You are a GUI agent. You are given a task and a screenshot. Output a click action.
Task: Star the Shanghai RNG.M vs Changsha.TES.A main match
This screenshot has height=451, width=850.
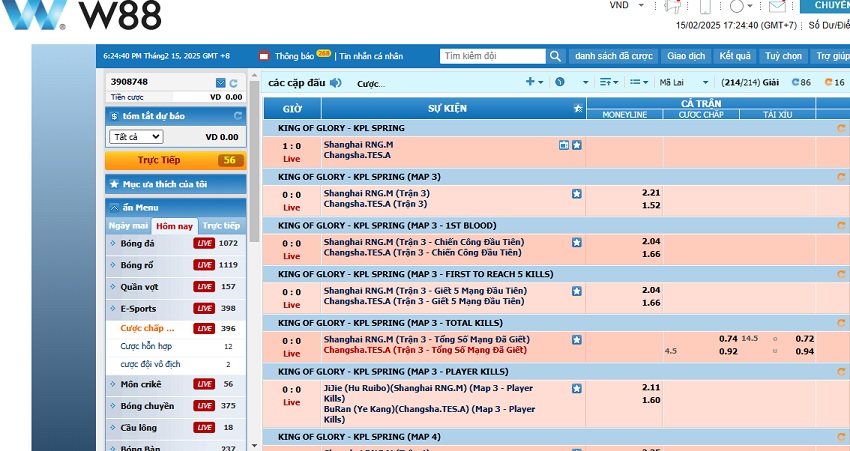[577, 145]
